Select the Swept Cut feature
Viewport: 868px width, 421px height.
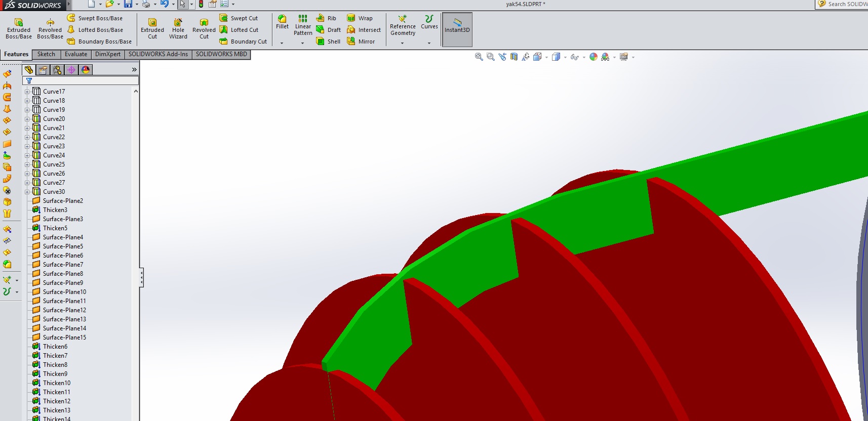[x=239, y=18]
